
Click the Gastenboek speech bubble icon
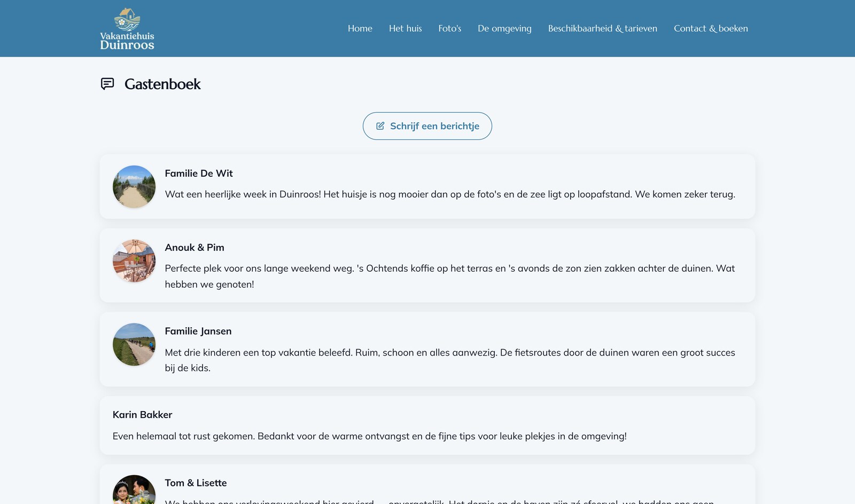tap(107, 84)
